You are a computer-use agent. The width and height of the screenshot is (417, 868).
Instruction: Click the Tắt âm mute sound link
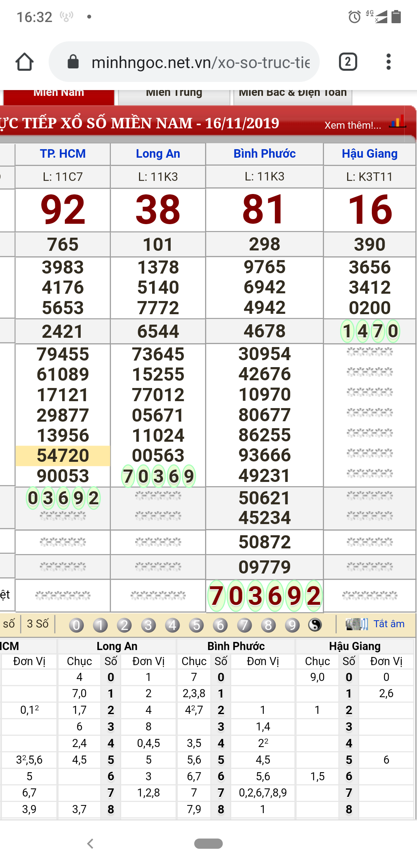point(389,624)
